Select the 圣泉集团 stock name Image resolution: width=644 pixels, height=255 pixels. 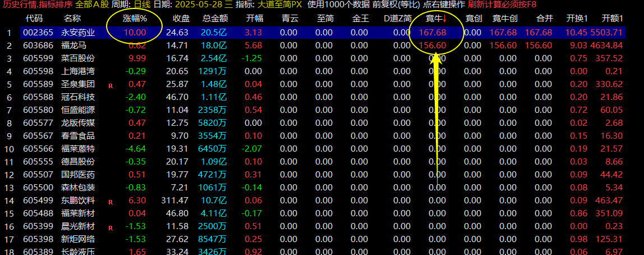point(77,84)
